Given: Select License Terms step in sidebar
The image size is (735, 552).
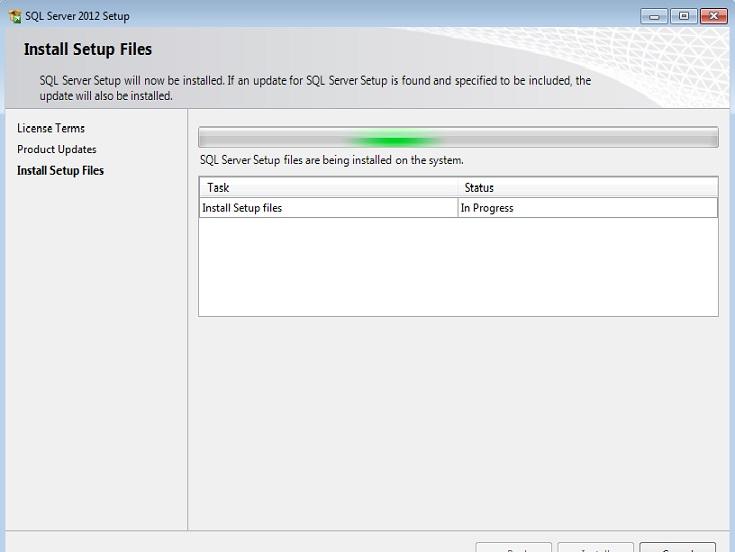Looking at the screenshot, I should click(51, 128).
